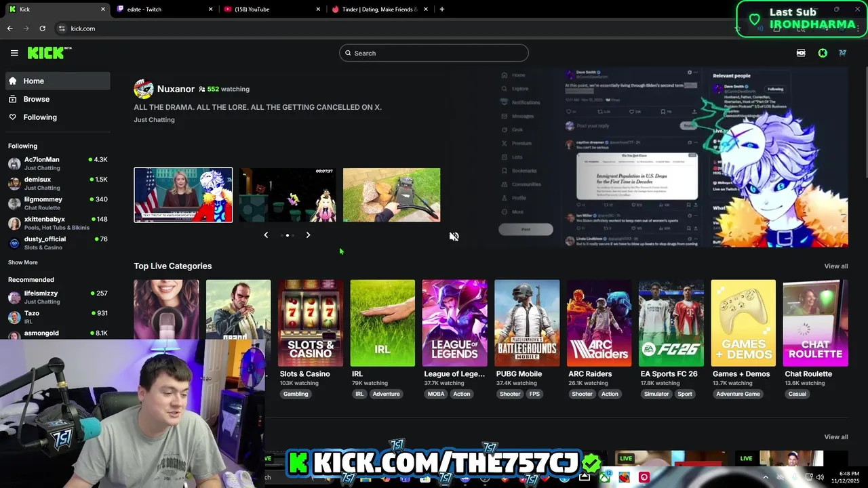868x488 pixels.
Task: Open site information icon beside kick.com
Action: (x=62, y=28)
